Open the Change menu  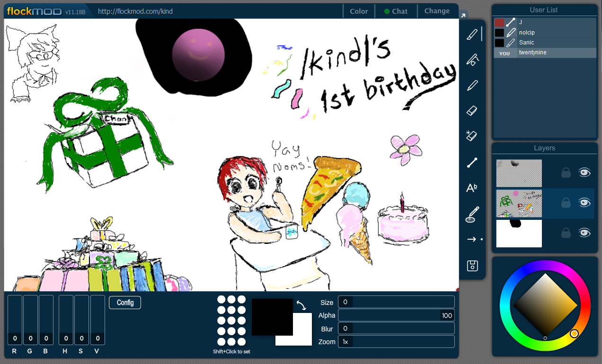coord(437,11)
